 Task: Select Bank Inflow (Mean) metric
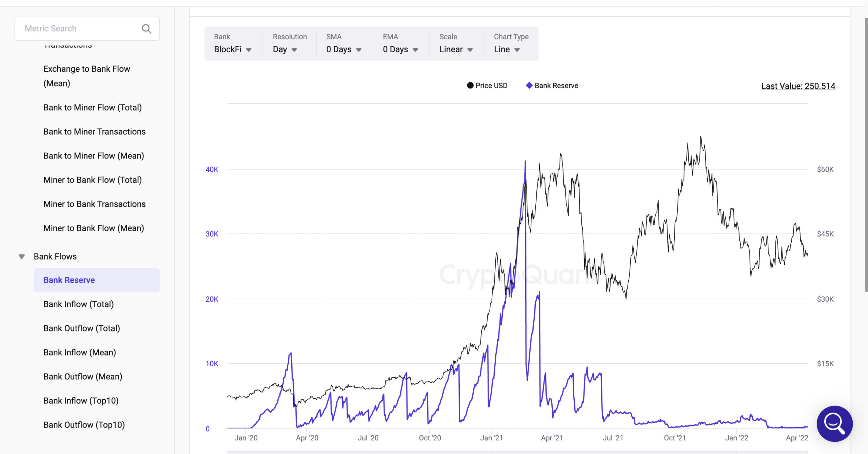click(x=80, y=353)
